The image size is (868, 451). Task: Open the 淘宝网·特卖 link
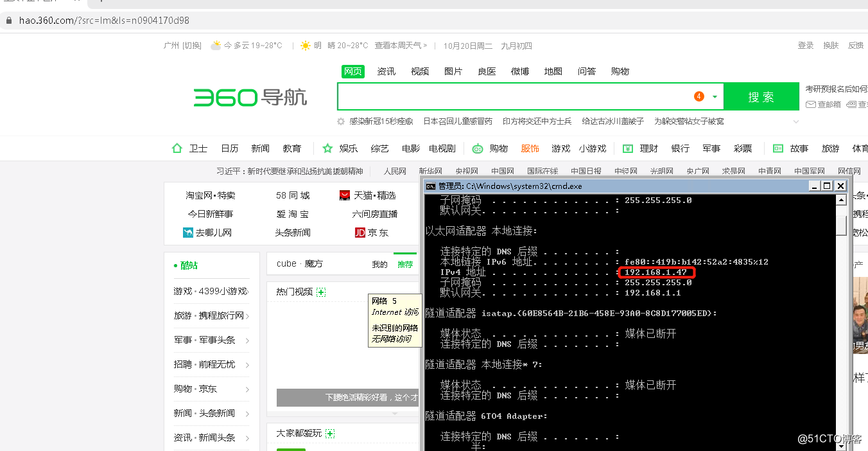pyautogui.click(x=211, y=195)
